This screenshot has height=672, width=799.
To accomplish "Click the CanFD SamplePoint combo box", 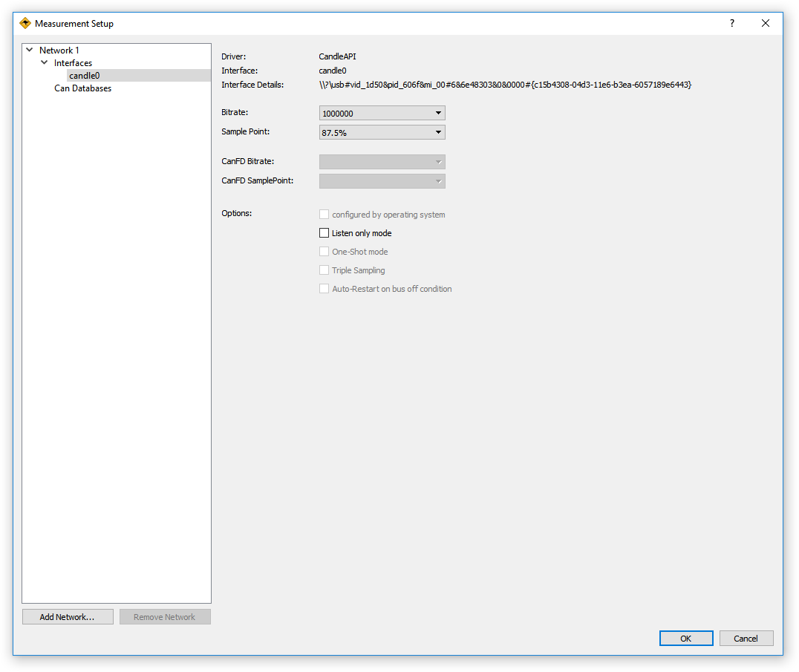I will pos(382,181).
